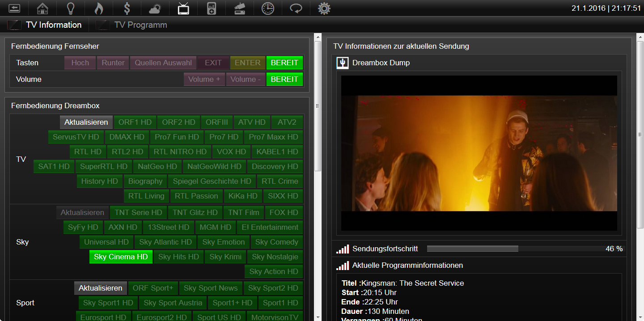This screenshot has height=321, width=644.
Task: Open the home house icon
Action: (x=42, y=8)
